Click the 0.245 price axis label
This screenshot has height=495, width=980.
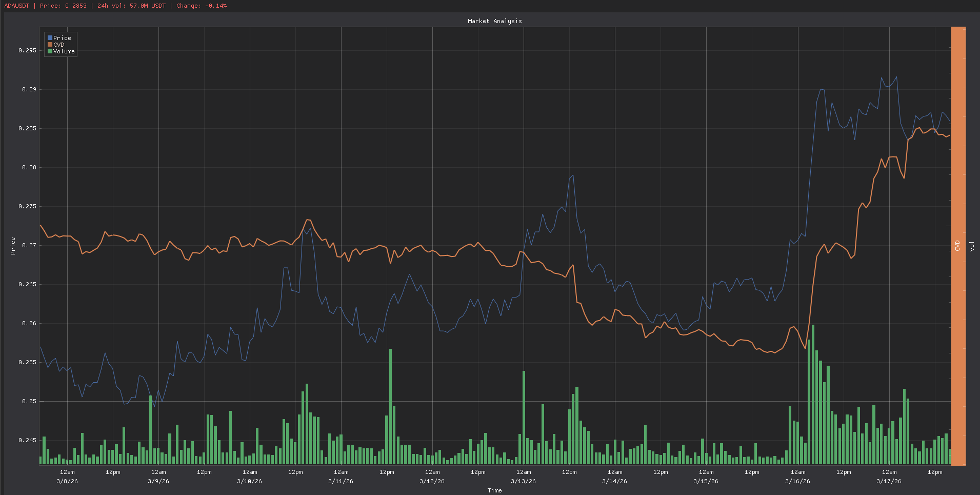pos(28,440)
